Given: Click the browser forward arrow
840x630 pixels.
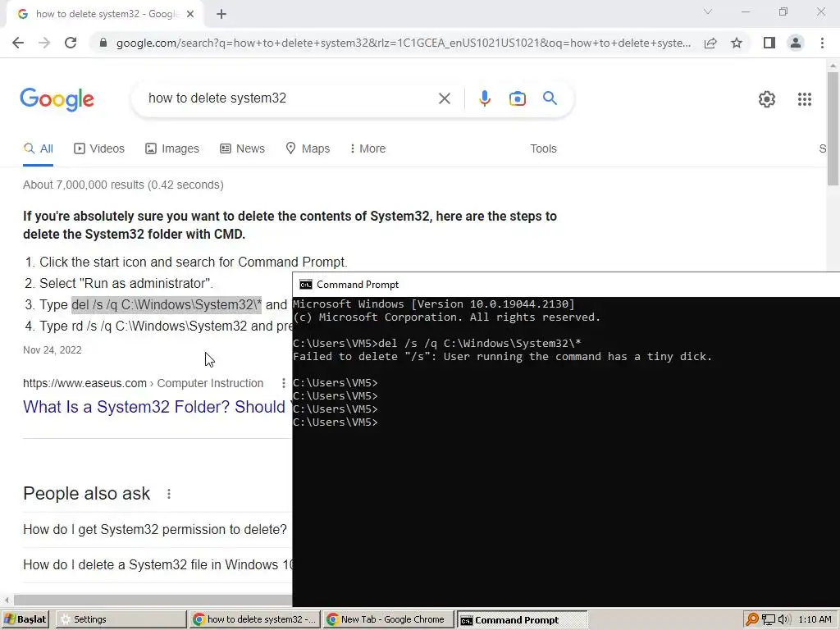Looking at the screenshot, I should click(44, 43).
